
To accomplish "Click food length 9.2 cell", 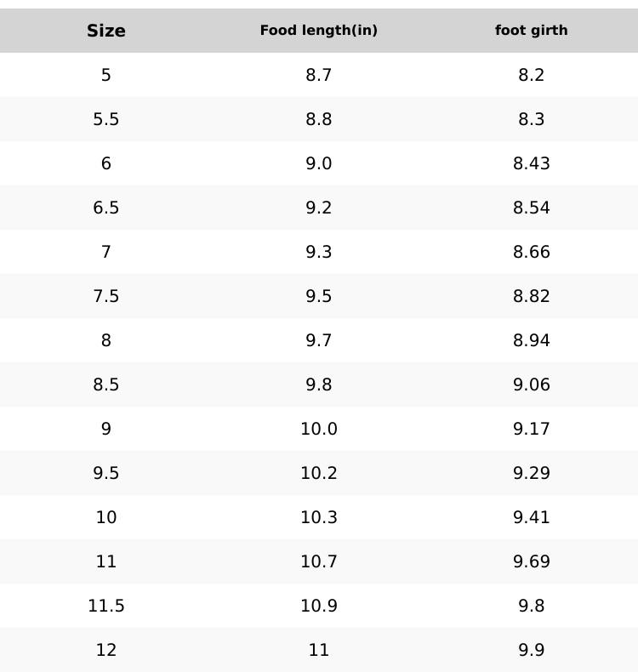I will point(319,208).
